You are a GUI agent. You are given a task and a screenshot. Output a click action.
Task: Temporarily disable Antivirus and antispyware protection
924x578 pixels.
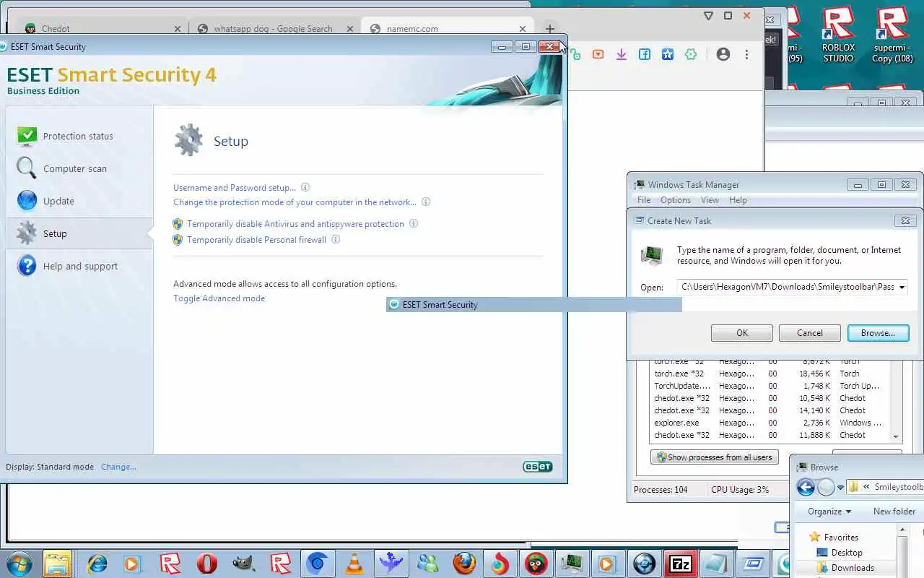coord(295,224)
